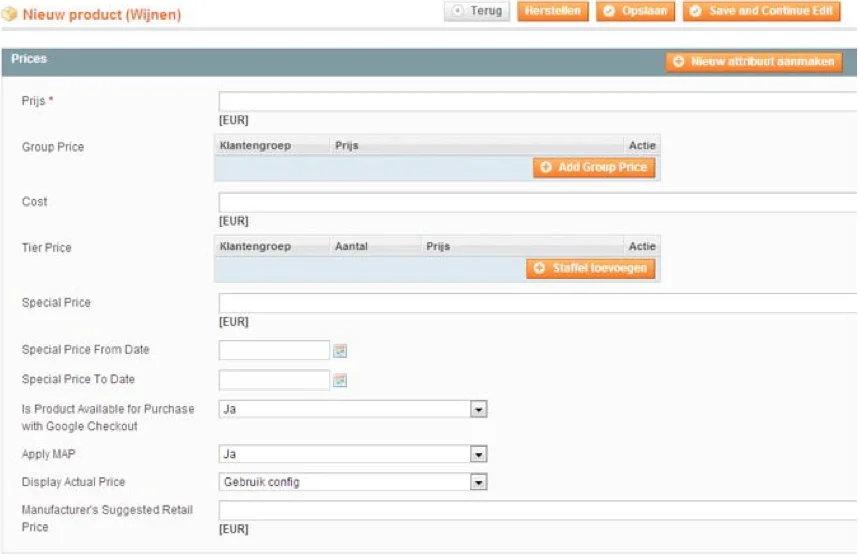Viewport: 860px width, 559px height.
Task: Click the Herstellen reset button
Action: tap(553, 11)
